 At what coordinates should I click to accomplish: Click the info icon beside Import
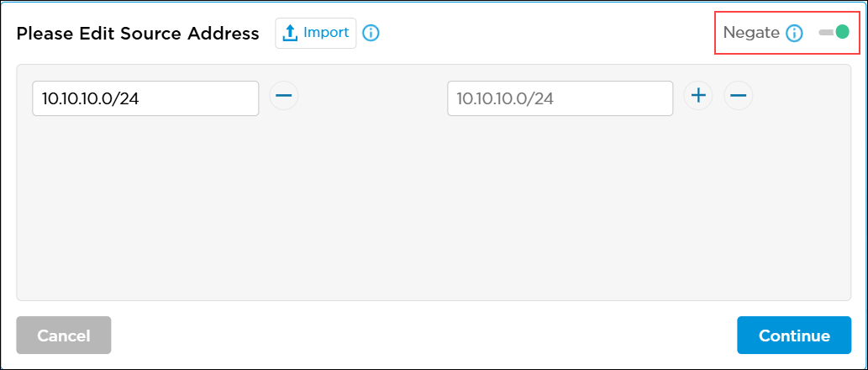371,34
